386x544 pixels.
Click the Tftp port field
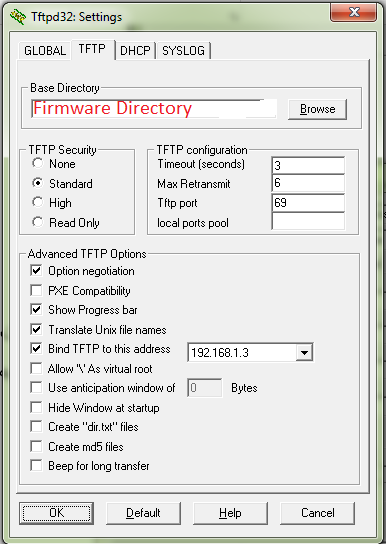308,203
